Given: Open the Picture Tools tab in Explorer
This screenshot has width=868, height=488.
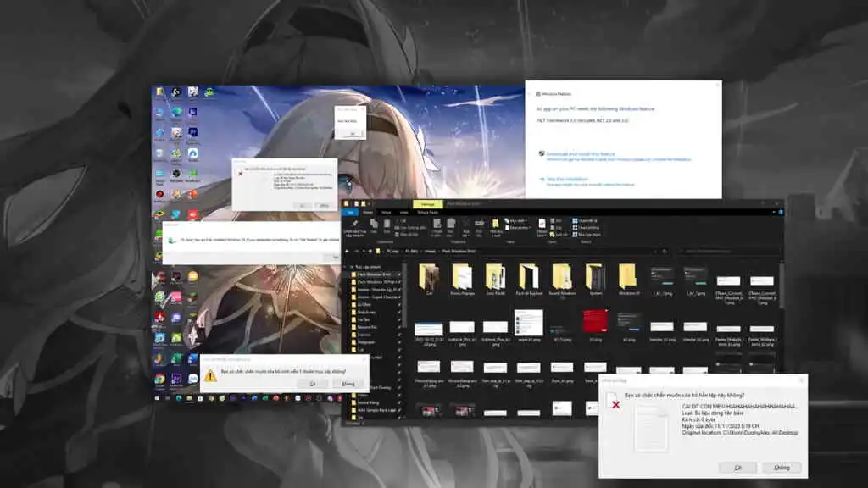Looking at the screenshot, I should pyautogui.click(x=427, y=212).
